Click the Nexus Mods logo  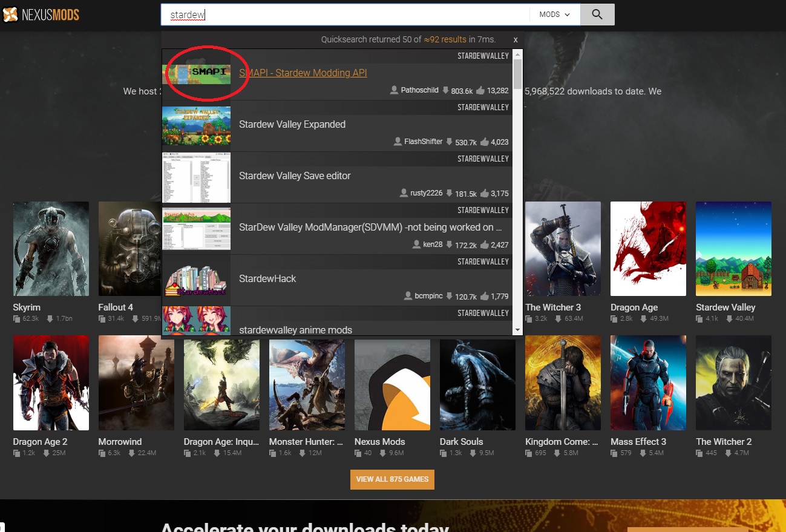(x=41, y=15)
